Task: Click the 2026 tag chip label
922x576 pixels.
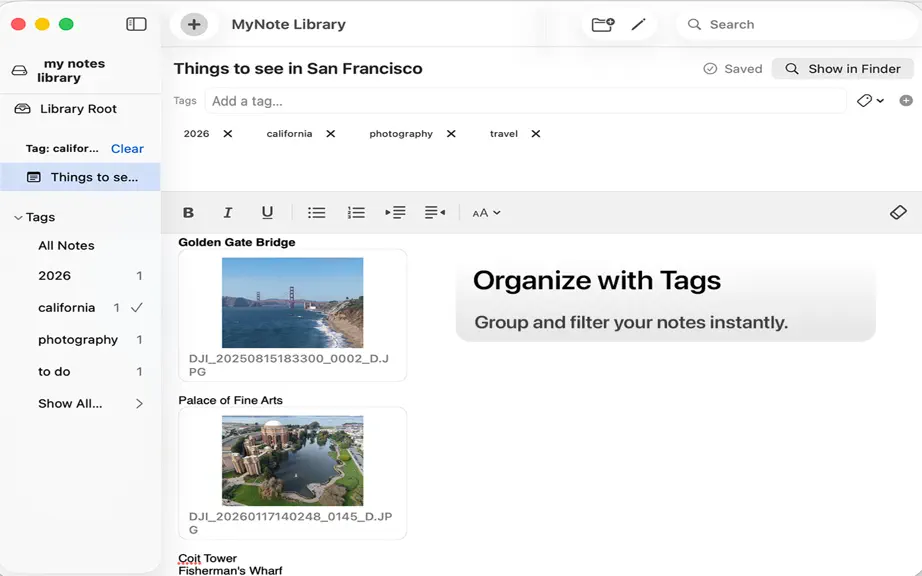Action: point(196,134)
